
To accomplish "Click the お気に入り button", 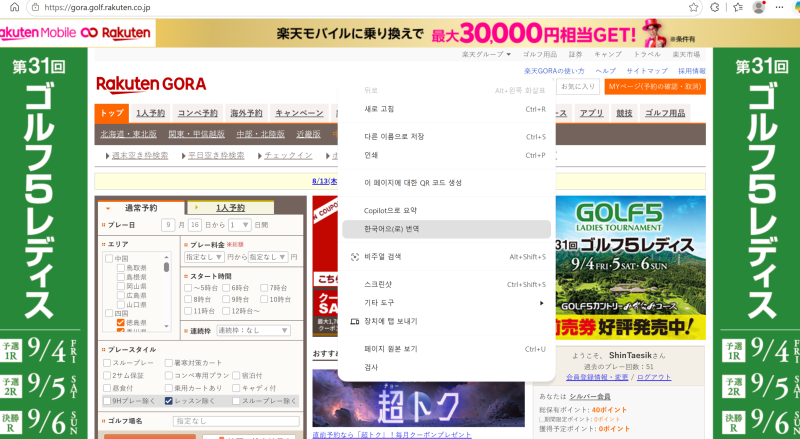I will coord(578,87).
